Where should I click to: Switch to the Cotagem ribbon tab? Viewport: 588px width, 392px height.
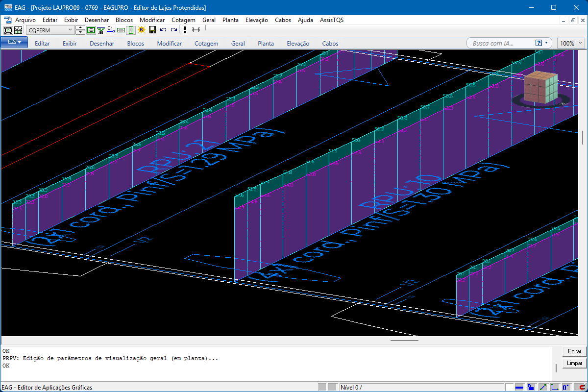pyautogui.click(x=206, y=43)
